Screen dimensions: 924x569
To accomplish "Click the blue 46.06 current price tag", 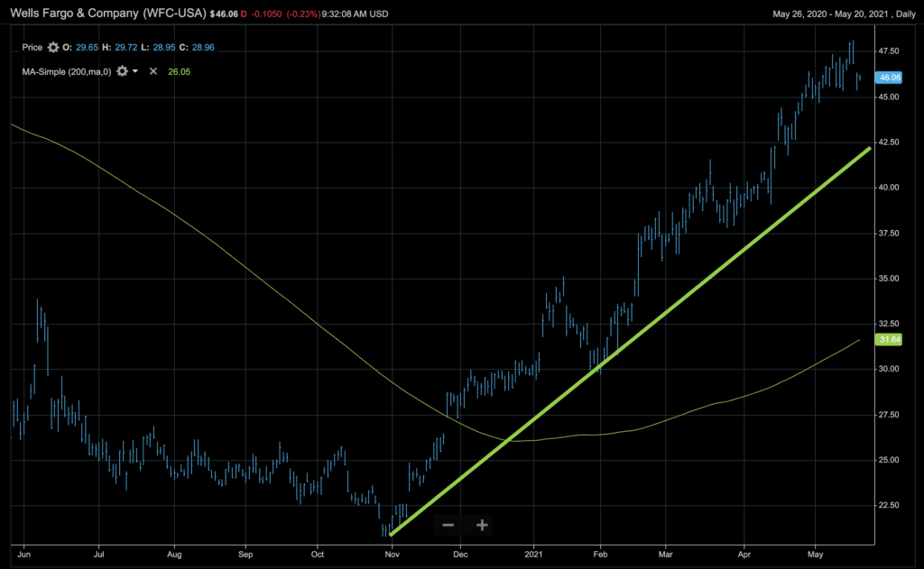I will (890, 79).
